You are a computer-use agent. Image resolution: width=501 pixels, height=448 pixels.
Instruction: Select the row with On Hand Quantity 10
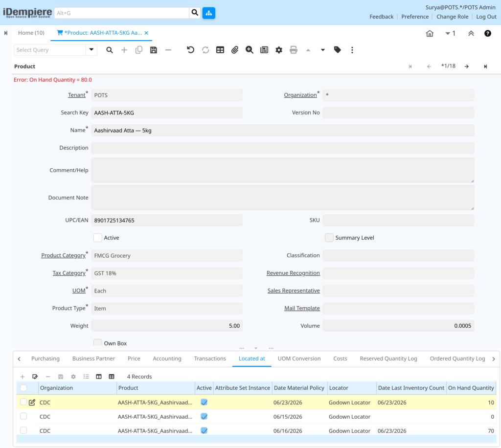pyautogui.click(x=23, y=402)
